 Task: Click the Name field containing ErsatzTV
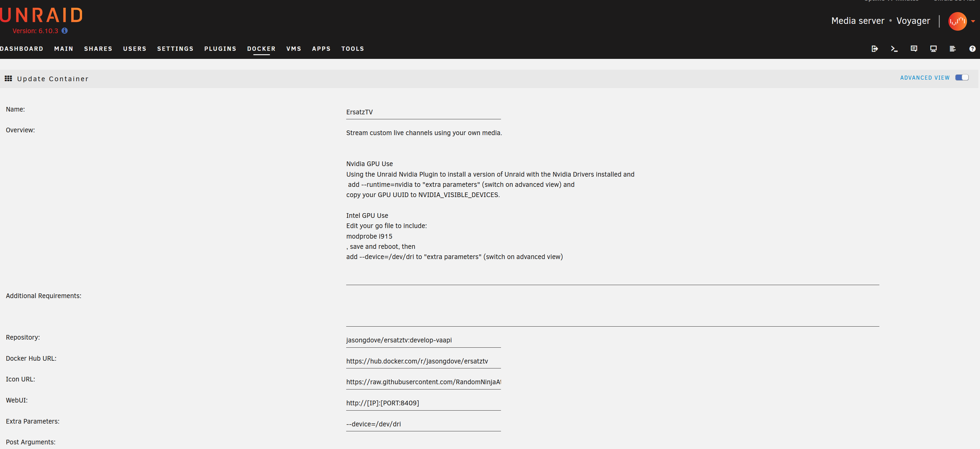pyautogui.click(x=423, y=112)
